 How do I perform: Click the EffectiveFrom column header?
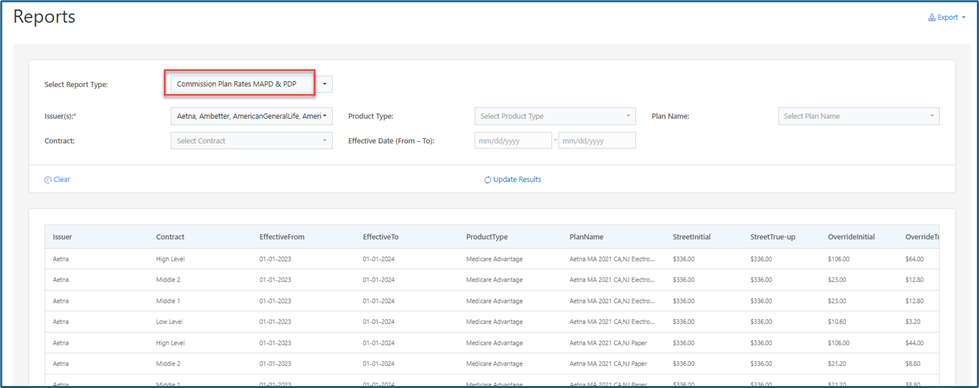282,237
